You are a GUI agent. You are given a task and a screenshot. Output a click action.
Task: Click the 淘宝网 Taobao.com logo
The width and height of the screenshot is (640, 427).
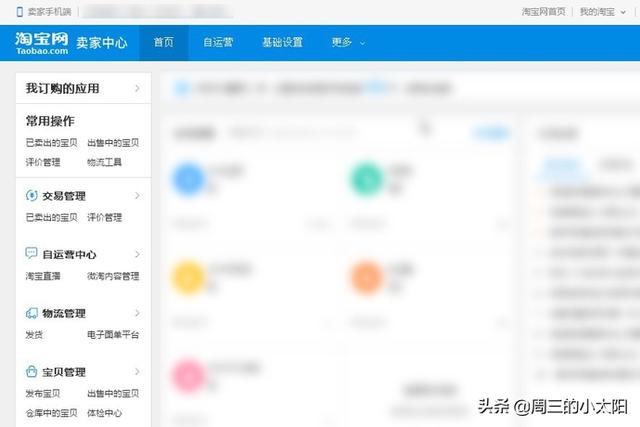click(x=42, y=43)
